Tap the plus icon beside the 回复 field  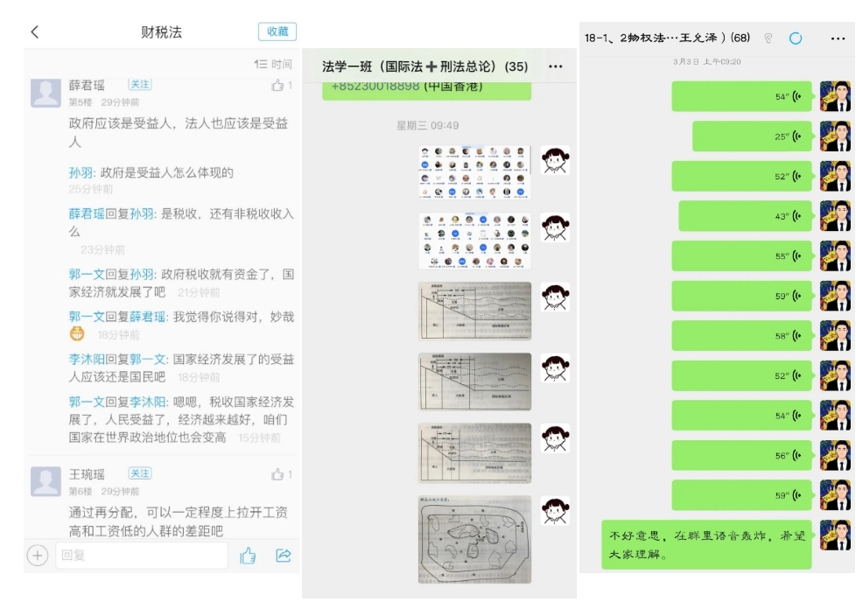pos(37,555)
